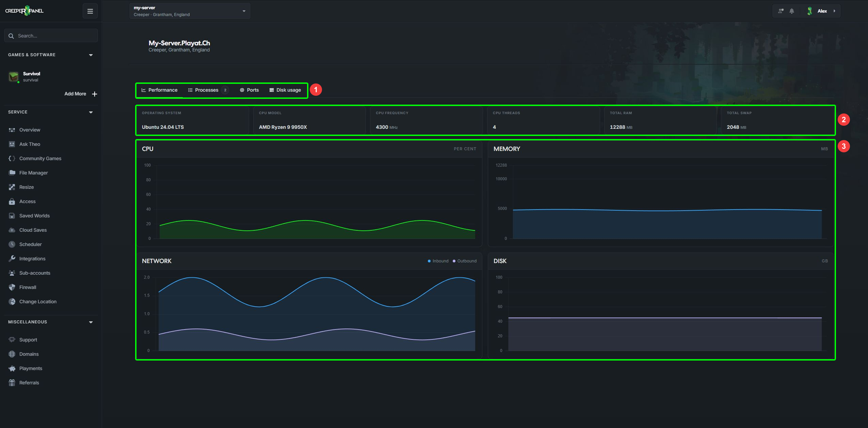Open the my-server selector dropdown
This screenshot has width=868, height=428.
(190, 11)
